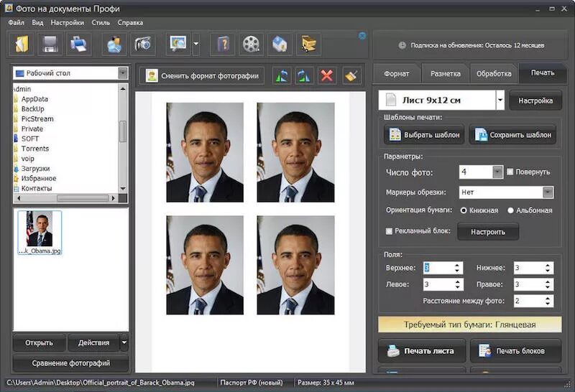Expand the Рабочий стол folder dropdown
The image size is (575, 392).
(123, 73)
